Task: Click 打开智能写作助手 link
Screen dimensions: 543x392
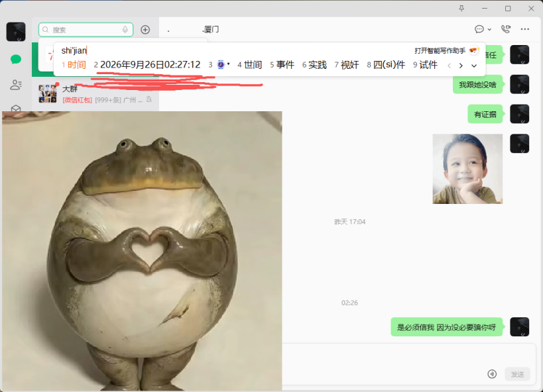Action: pyautogui.click(x=440, y=51)
